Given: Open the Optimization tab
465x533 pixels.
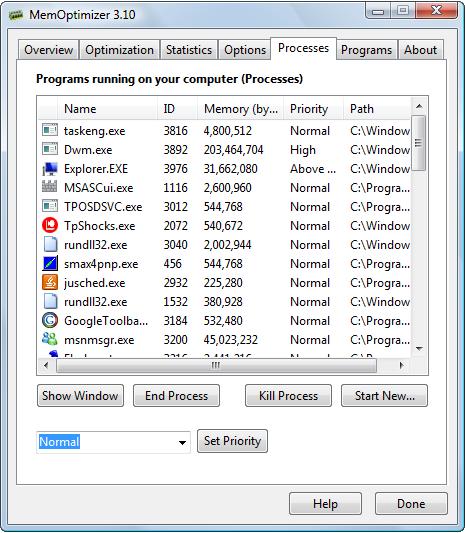Looking at the screenshot, I should [119, 50].
